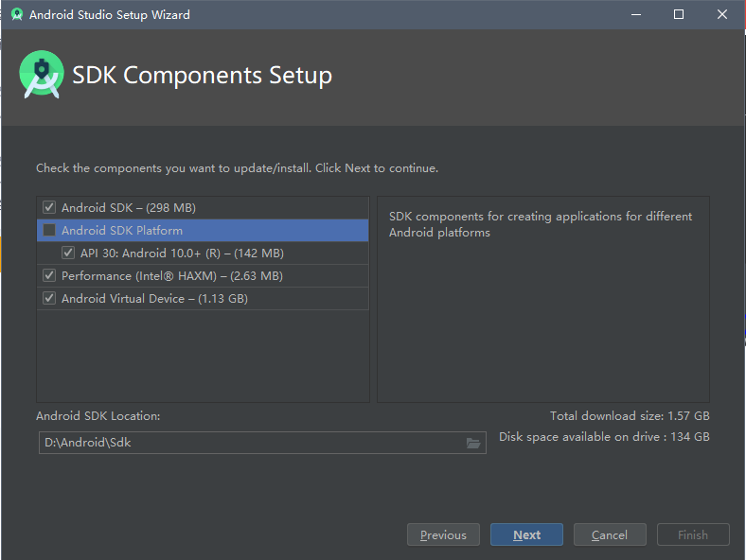The image size is (746, 560).
Task: Toggle the Performance (Intel HAXM) checkbox
Action: point(49,275)
